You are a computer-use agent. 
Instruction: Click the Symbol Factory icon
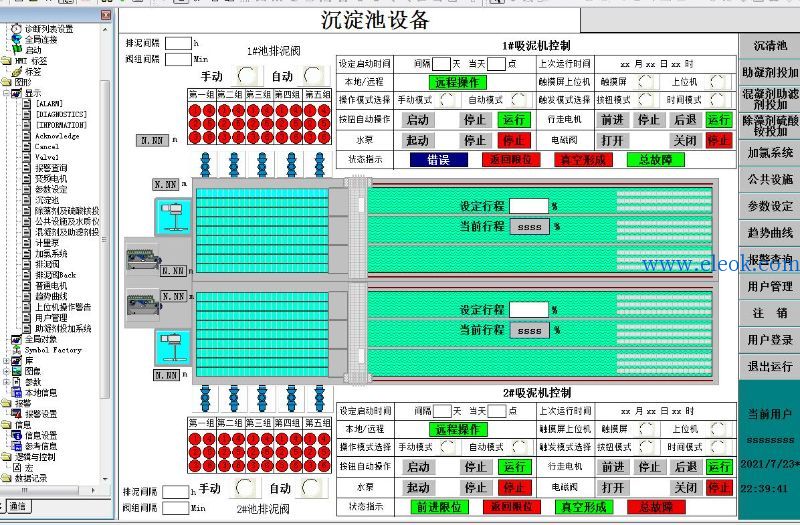[x=17, y=350]
